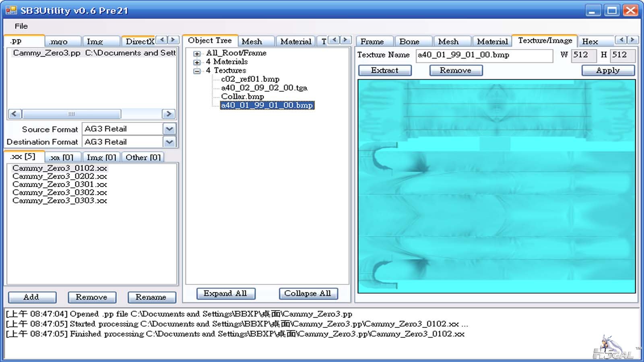Switch to the Img [0] tab
The height and width of the screenshot is (362, 644).
[101, 157]
